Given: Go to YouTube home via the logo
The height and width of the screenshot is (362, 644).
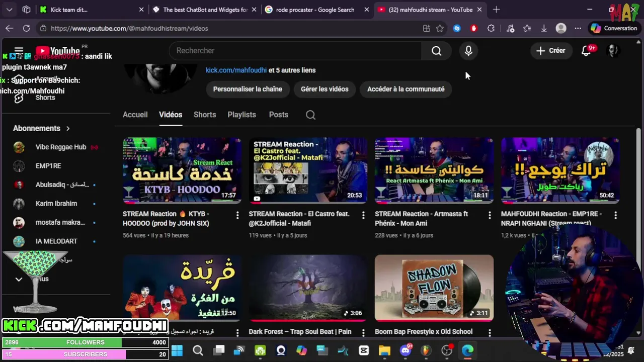Looking at the screenshot, I should pos(58,51).
